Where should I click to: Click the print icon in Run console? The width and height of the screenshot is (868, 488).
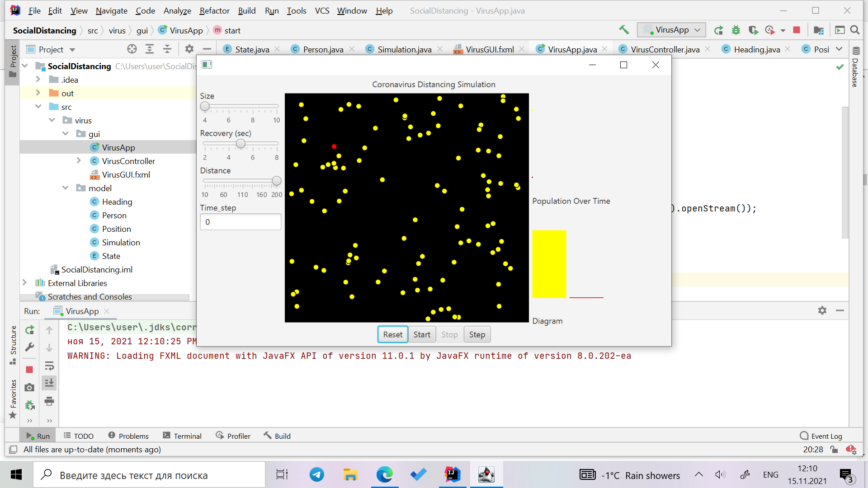pyautogui.click(x=49, y=401)
